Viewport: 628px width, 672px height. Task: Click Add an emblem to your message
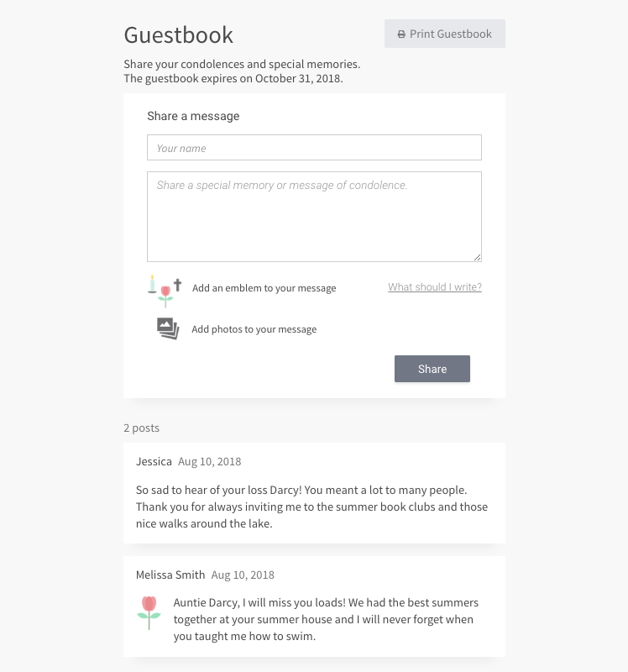(x=264, y=288)
